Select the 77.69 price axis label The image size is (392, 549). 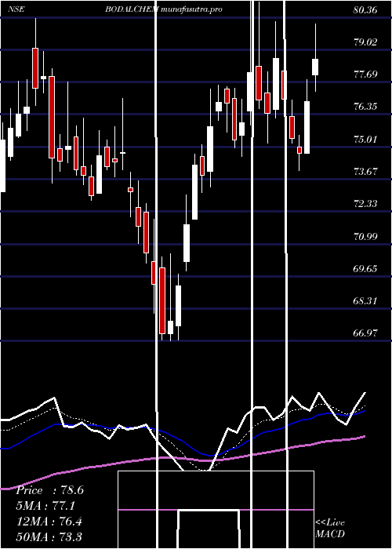(x=365, y=75)
